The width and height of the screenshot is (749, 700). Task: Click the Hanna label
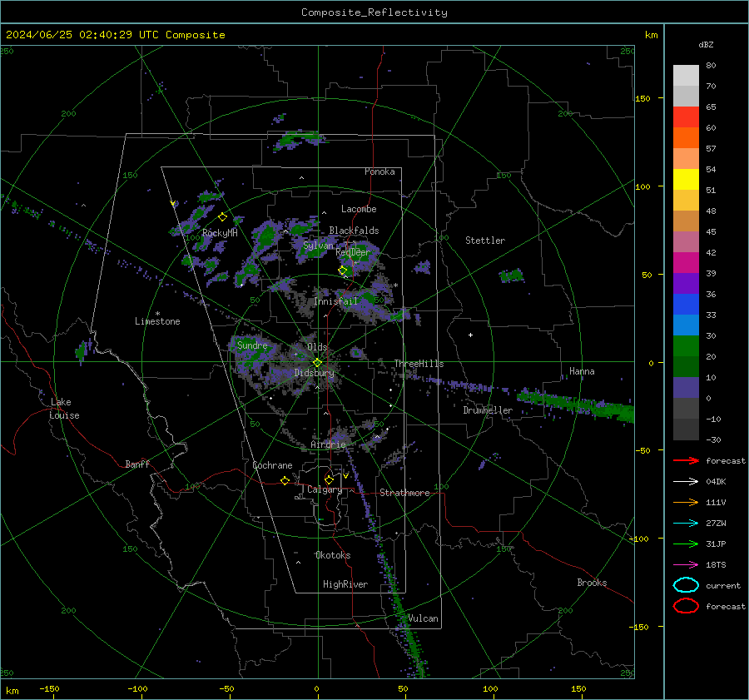click(x=582, y=370)
